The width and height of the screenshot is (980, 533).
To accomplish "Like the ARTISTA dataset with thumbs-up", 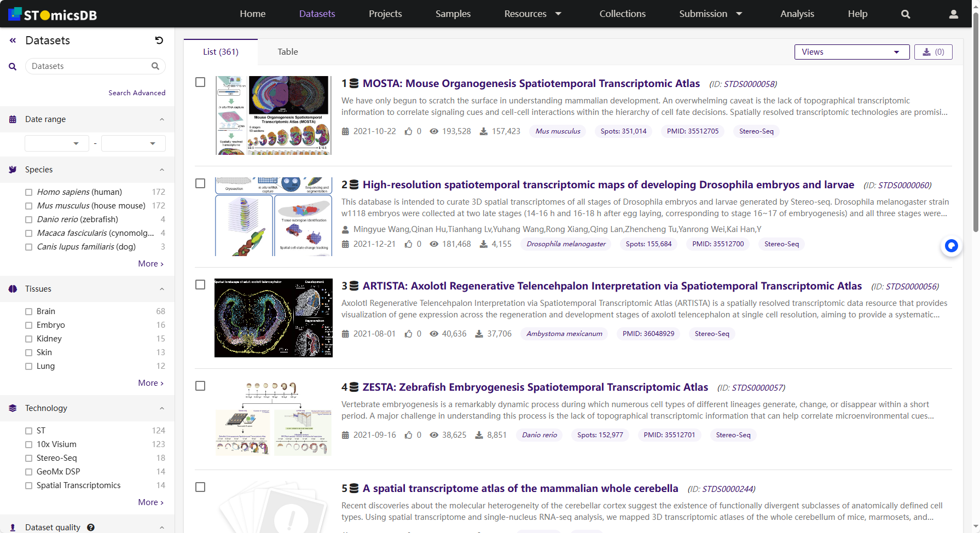I will pyautogui.click(x=409, y=334).
